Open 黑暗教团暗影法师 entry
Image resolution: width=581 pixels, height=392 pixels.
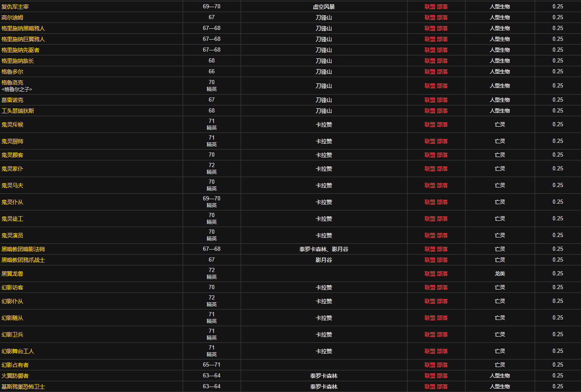coord(23,249)
